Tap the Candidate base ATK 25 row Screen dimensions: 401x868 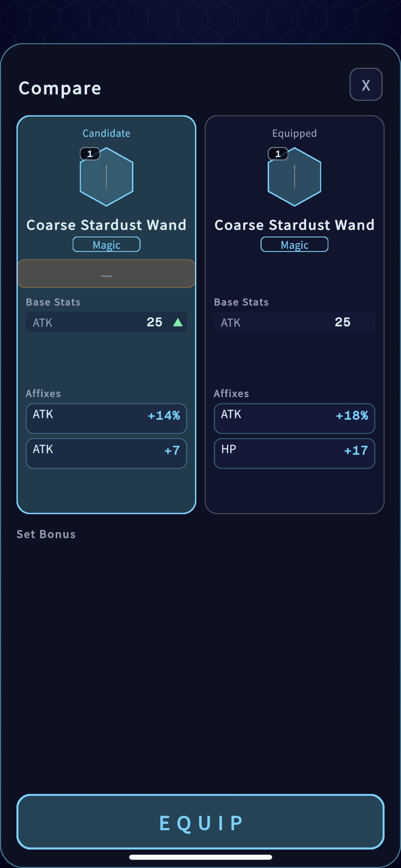[107, 322]
